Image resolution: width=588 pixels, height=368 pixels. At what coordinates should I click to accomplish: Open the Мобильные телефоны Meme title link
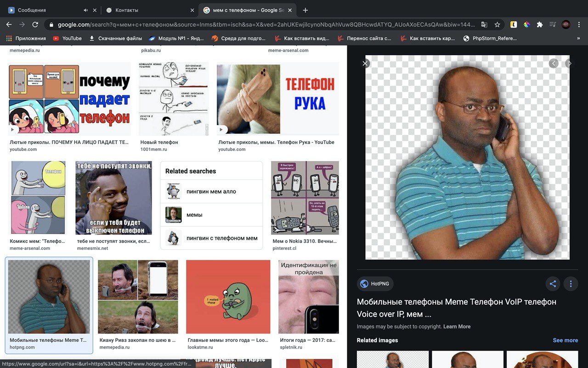[x=457, y=308]
